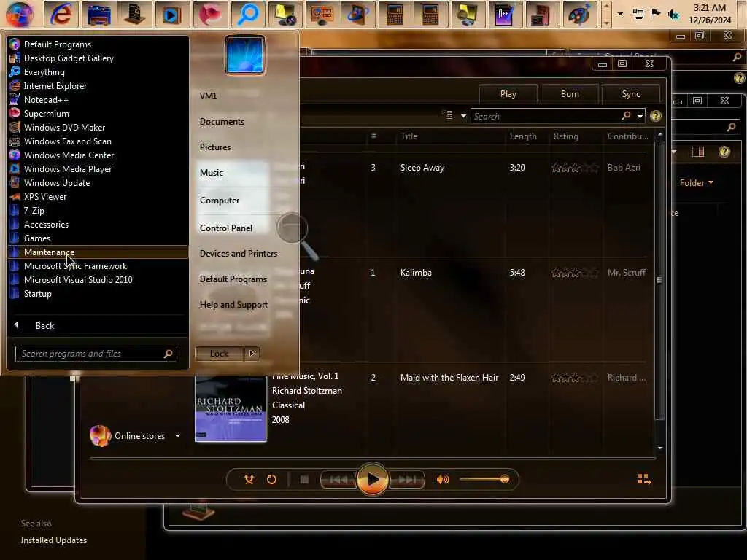Open Pictures from the Start menu

(x=215, y=147)
